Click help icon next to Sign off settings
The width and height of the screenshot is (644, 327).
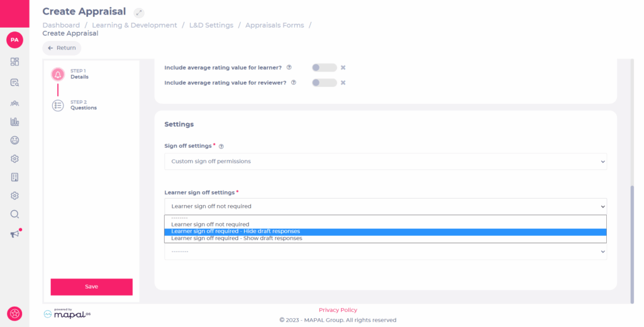click(x=221, y=147)
